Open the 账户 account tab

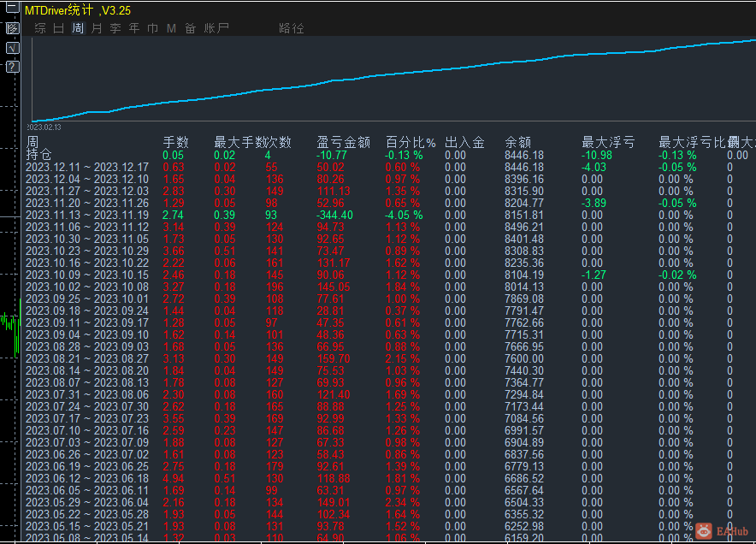tap(216, 28)
